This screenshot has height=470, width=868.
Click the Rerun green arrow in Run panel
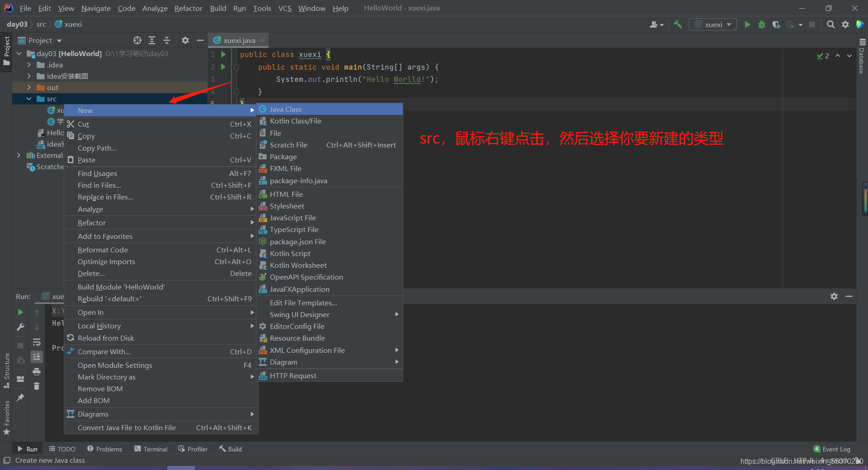(x=20, y=312)
